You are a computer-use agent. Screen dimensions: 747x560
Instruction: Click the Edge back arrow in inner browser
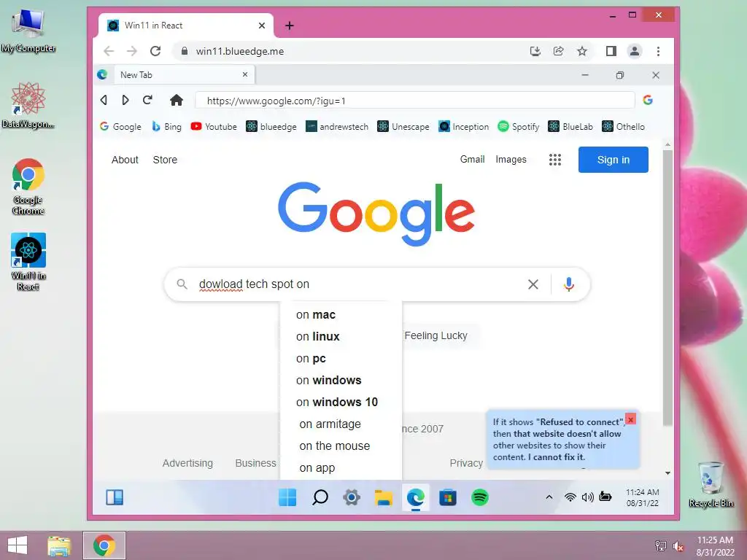pos(104,100)
